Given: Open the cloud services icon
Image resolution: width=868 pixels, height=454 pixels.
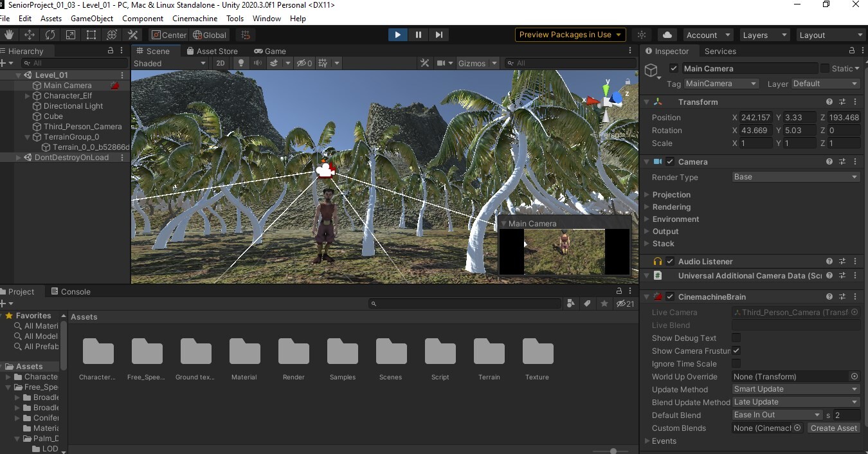Looking at the screenshot, I should (x=667, y=35).
